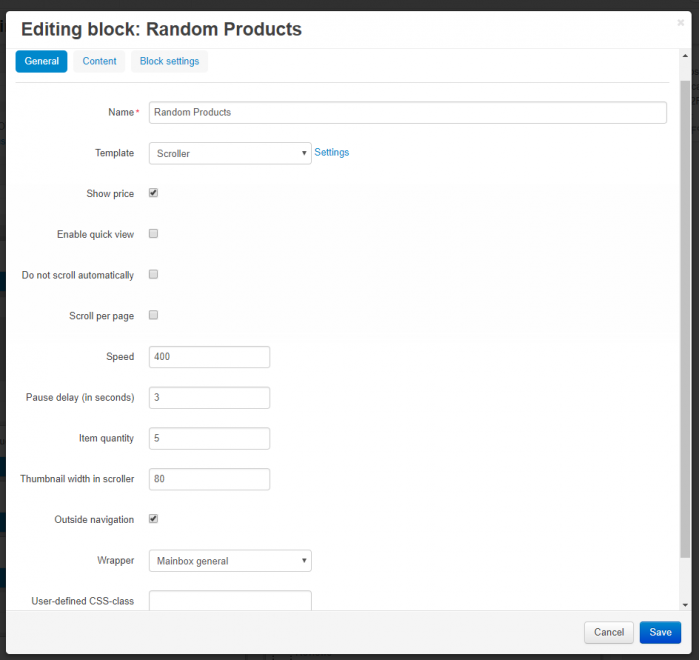This screenshot has width=700, height=660.
Task: Click the Name input field
Action: [x=408, y=113]
